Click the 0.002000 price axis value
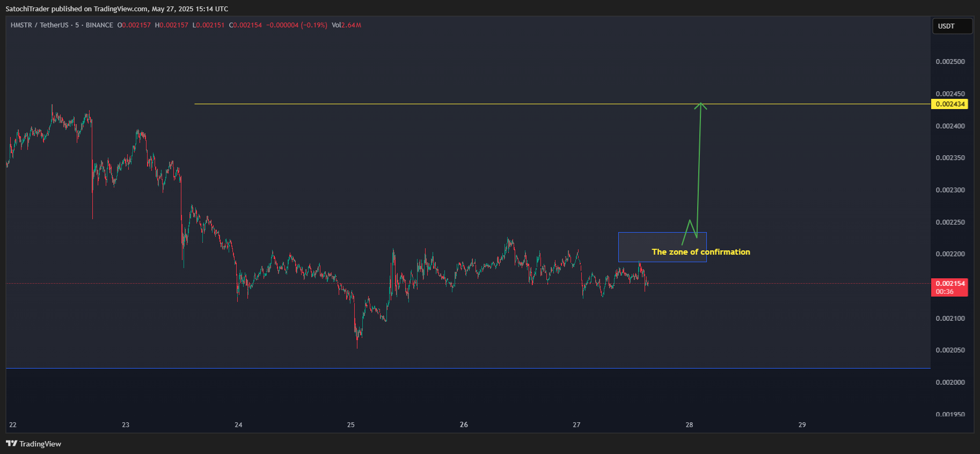The image size is (980, 454). (x=950, y=383)
